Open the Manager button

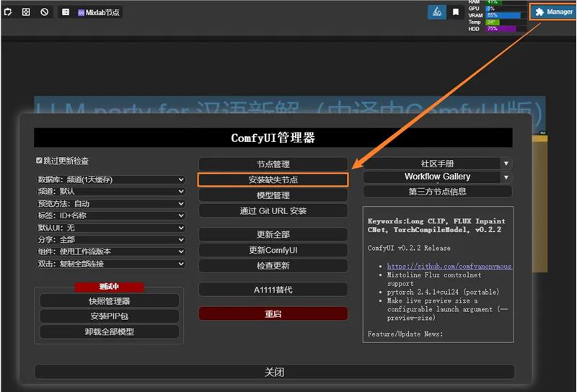coord(553,12)
